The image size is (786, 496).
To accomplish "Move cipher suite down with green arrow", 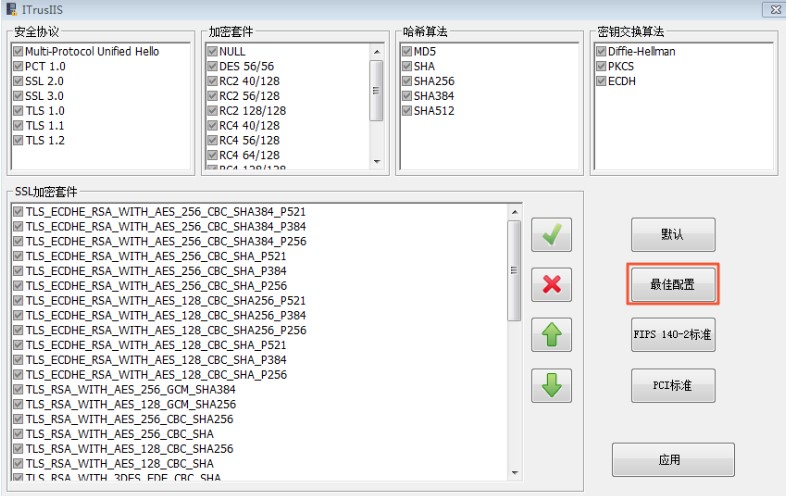I will (551, 385).
